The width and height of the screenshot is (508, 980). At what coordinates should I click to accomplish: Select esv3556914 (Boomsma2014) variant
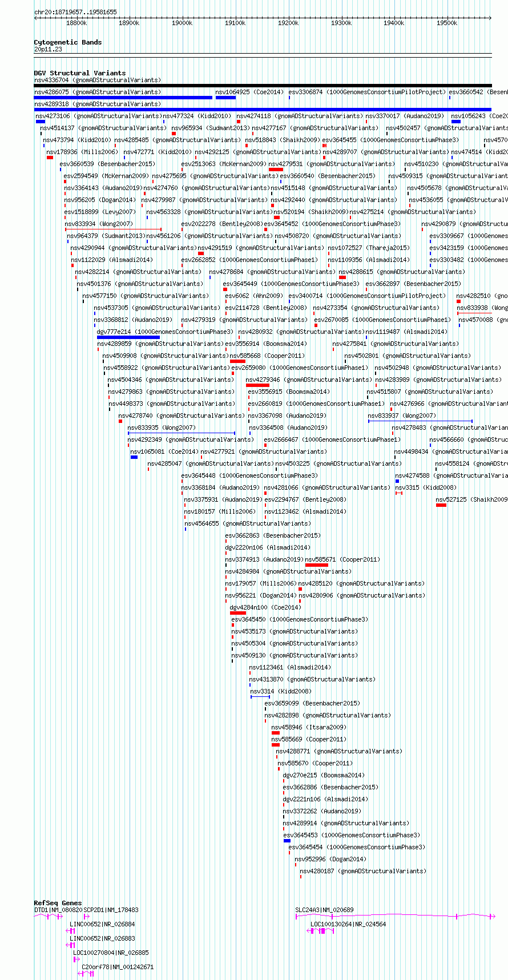[x=267, y=344]
